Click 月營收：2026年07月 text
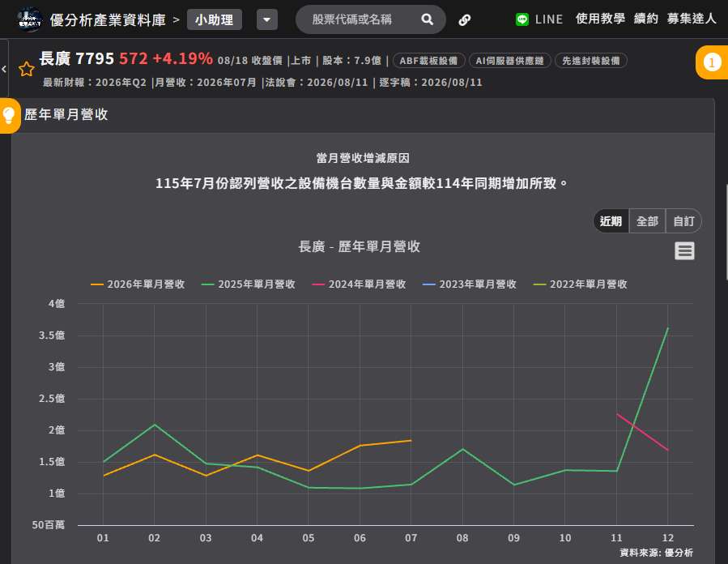Image resolution: width=728 pixels, height=564 pixels. coord(205,82)
